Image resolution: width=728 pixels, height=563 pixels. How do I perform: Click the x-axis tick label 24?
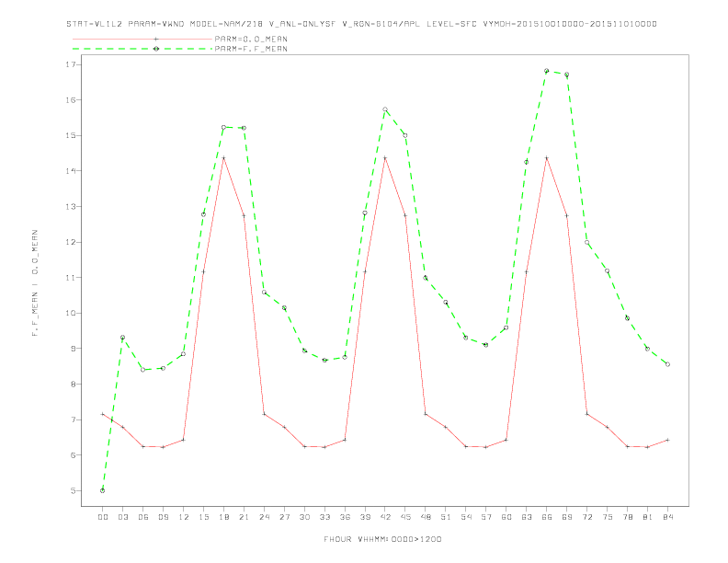[264, 517]
